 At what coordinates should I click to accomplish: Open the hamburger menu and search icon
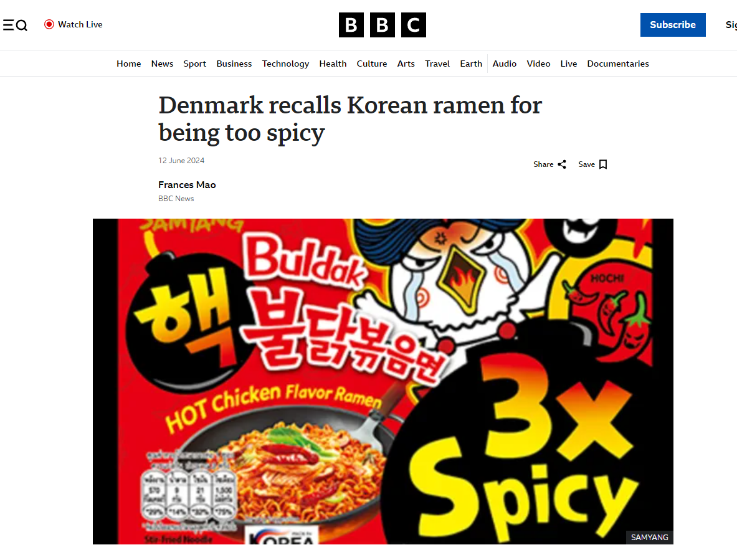tap(15, 25)
